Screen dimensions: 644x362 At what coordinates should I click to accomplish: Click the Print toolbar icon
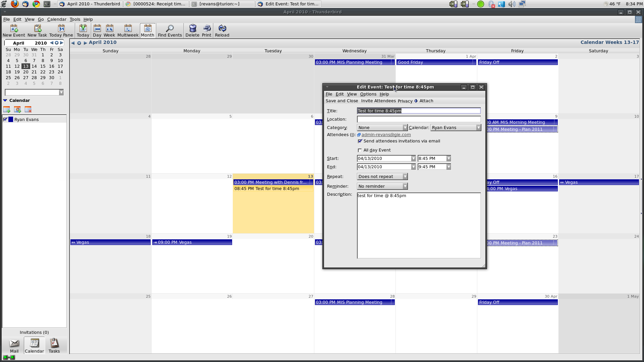[x=207, y=28]
